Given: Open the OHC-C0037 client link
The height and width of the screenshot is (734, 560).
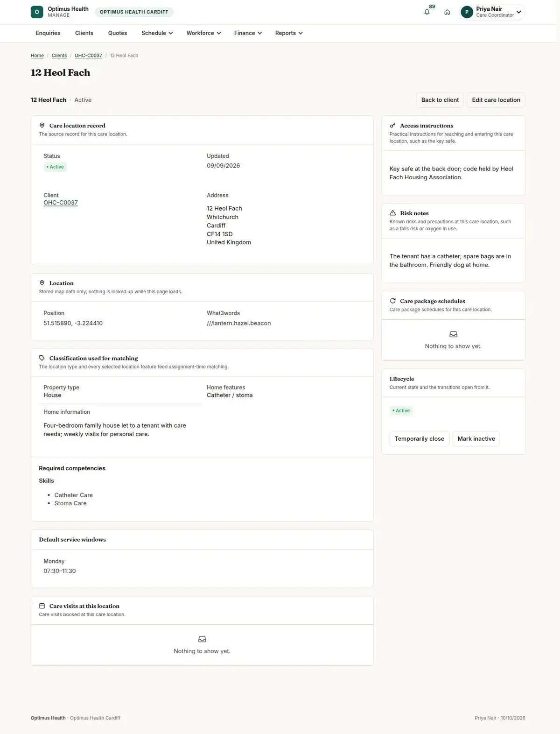Looking at the screenshot, I should point(61,203).
